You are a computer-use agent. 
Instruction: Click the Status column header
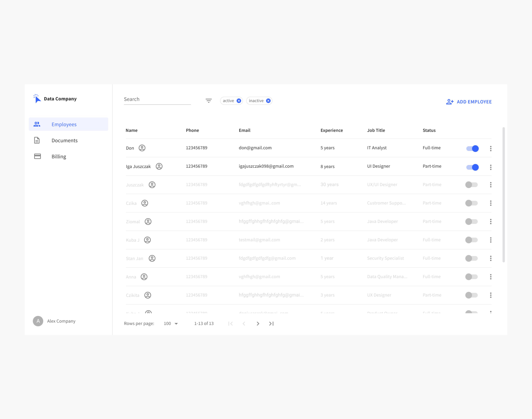(x=429, y=130)
